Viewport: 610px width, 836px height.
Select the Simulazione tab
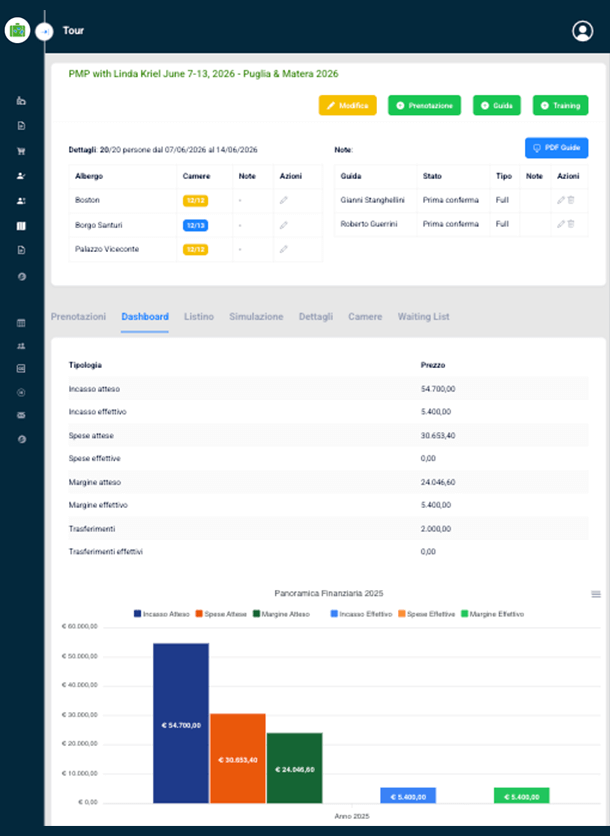[256, 316]
